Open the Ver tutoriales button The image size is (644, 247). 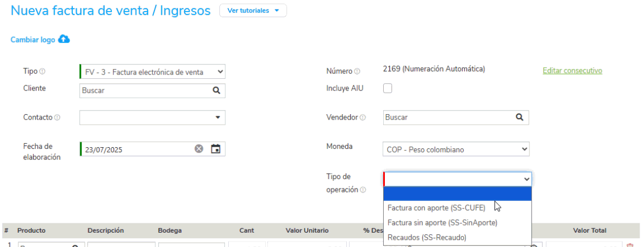253,10
